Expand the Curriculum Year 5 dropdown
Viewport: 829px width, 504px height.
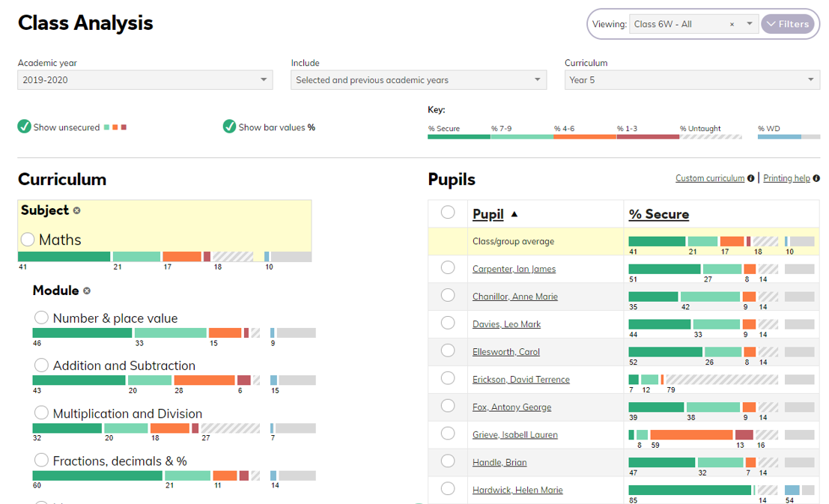[692, 80]
